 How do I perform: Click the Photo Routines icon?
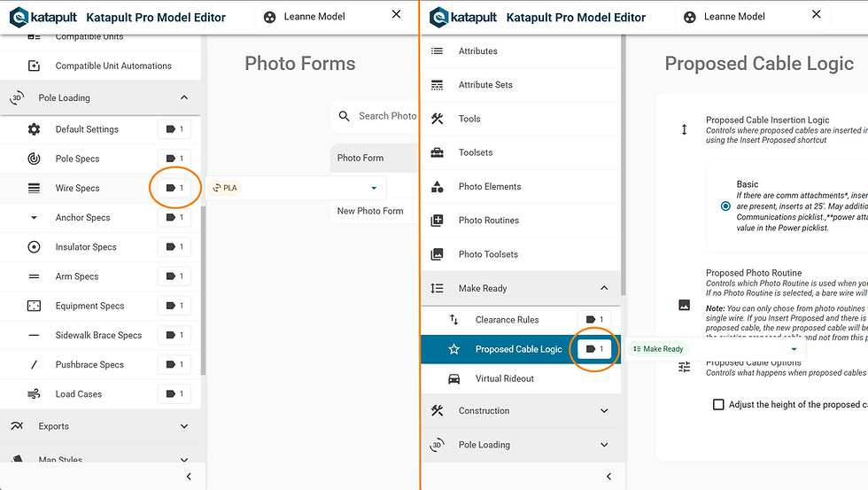pos(437,221)
